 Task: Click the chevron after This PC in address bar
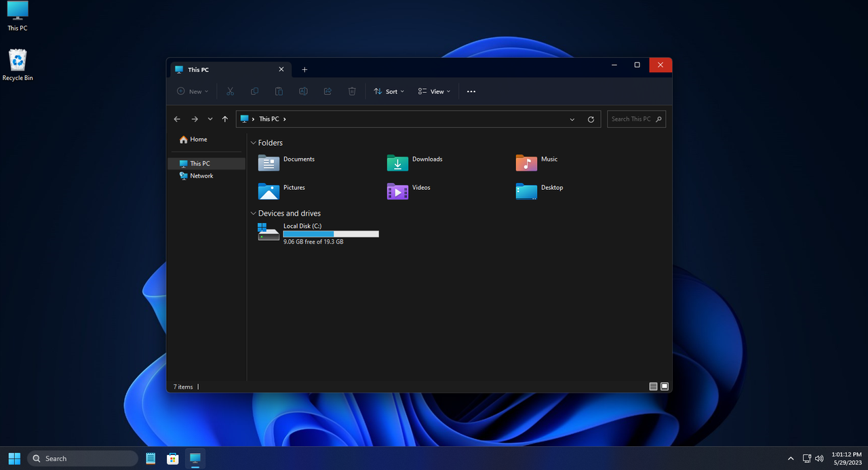pyautogui.click(x=285, y=119)
